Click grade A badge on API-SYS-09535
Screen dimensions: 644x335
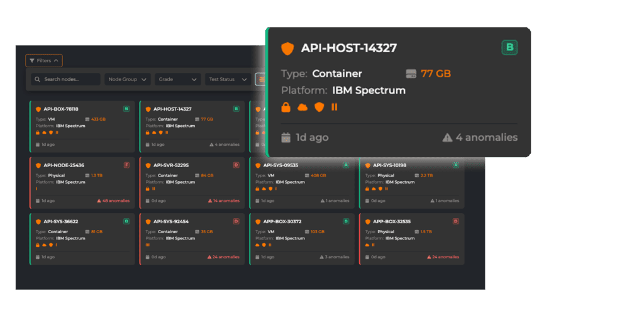click(346, 165)
